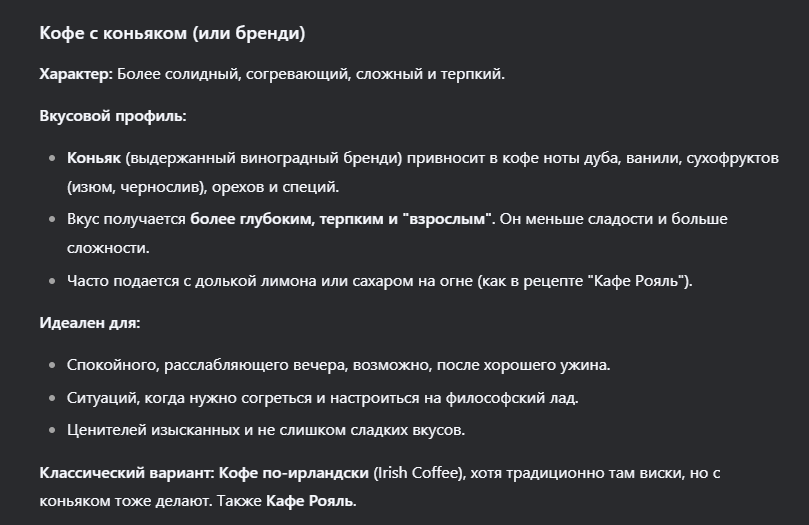This screenshot has height=525, width=809.
Task: Click the bullet "Ценителей изысканных и не слишком сладких вкусов"
Action: (x=265, y=431)
